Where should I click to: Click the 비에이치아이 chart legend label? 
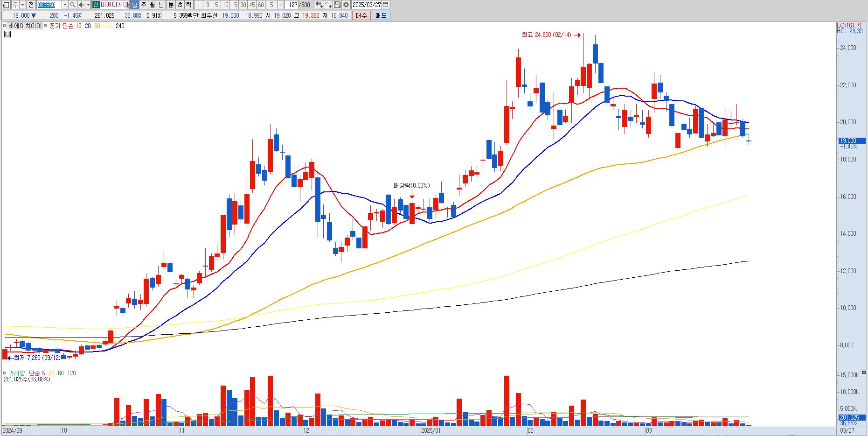coord(25,26)
